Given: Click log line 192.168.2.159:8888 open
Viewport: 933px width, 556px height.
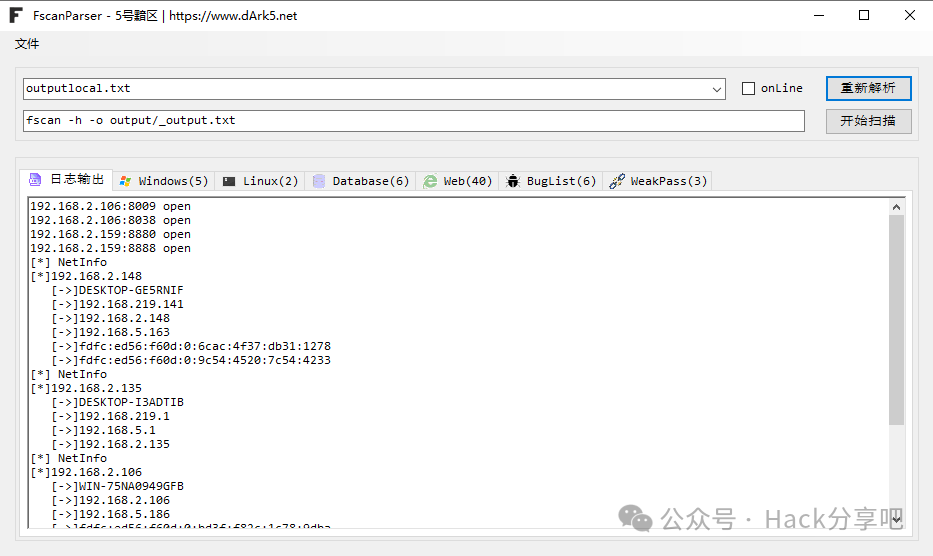Looking at the screenshot, I should click(x=111, y=248).
